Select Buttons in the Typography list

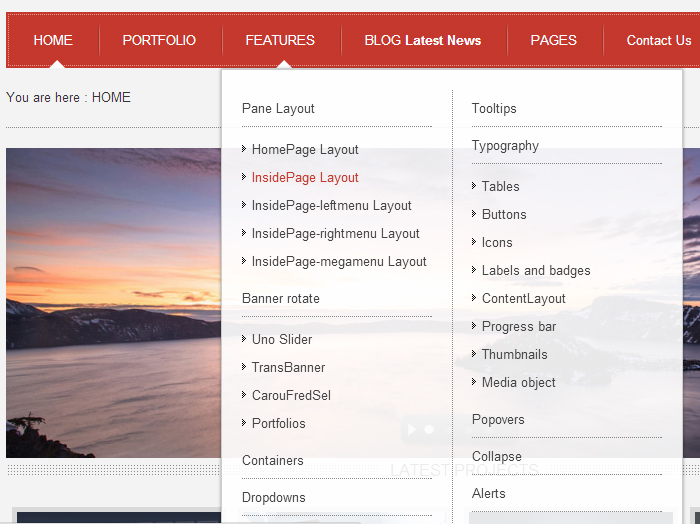click(504, 215)
